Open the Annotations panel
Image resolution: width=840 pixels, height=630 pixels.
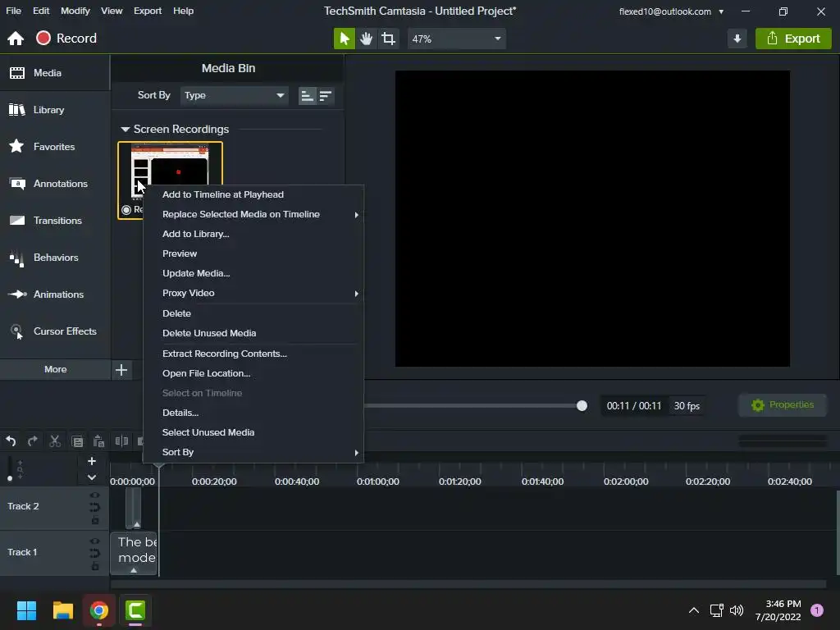[x=55, y=183]
